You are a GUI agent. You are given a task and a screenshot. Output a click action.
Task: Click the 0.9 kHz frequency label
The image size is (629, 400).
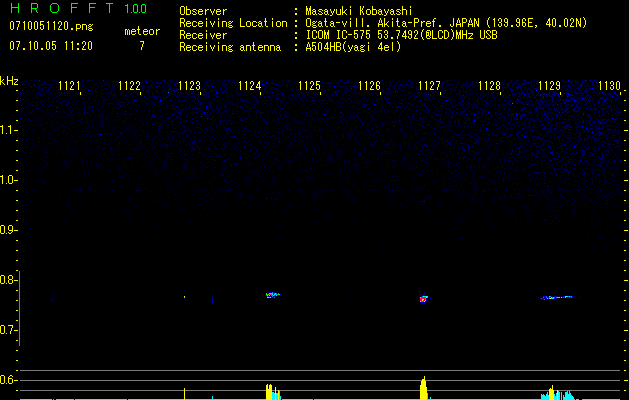pyautogui.click(x=7, y=230)
